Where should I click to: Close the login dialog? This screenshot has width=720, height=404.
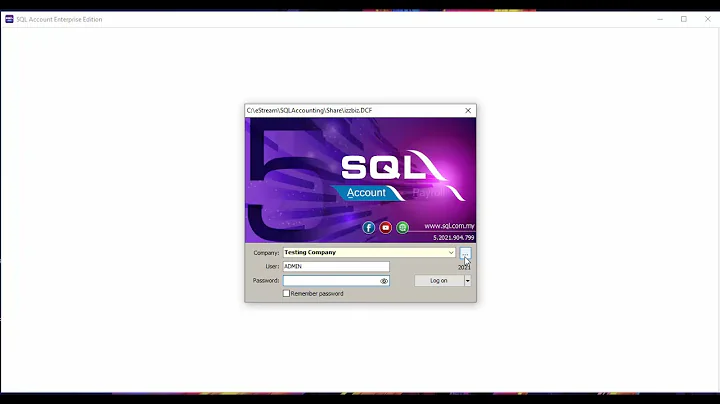coord(468,111)
